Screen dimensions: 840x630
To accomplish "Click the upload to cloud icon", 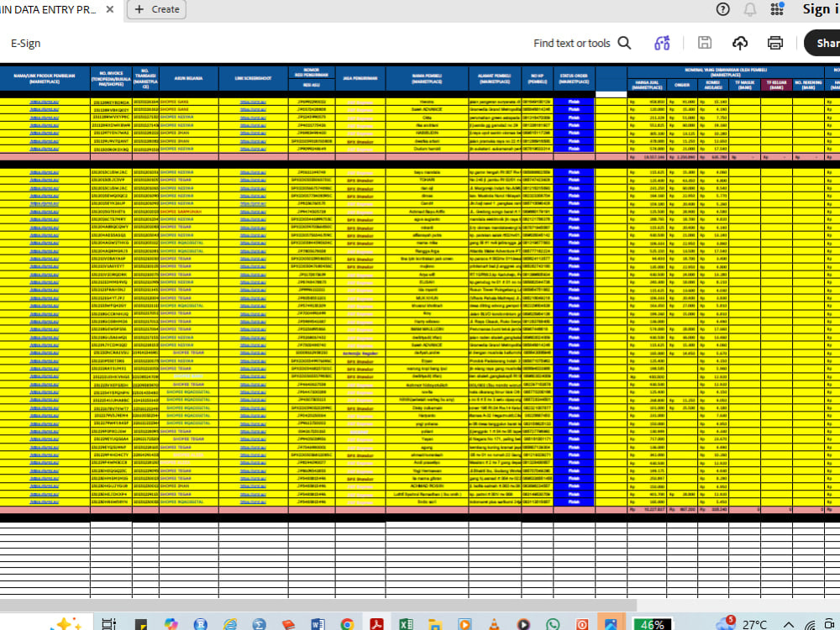I will 740,44.
